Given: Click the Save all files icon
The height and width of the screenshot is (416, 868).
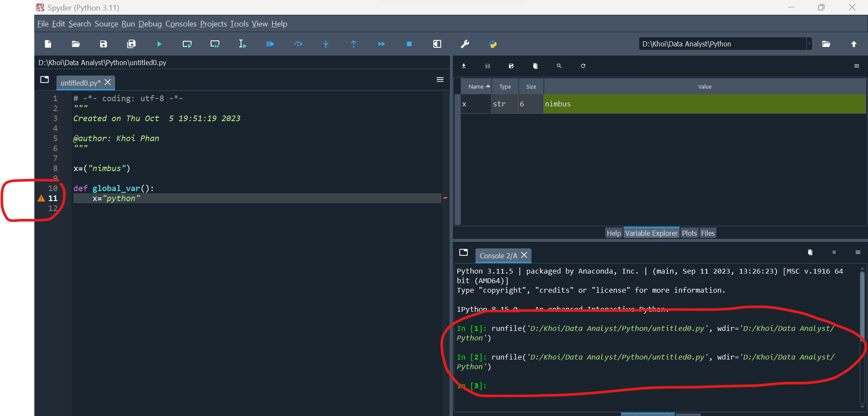Looking at the screenshot, I should [131, 44].
